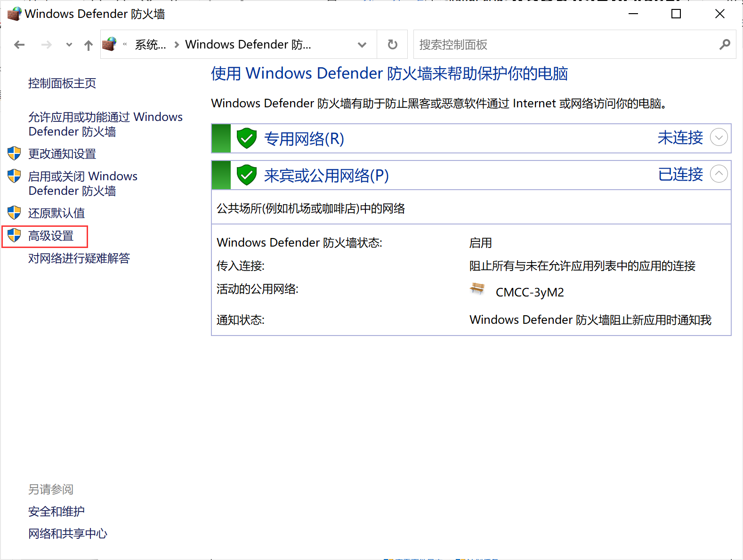The height and width of the screenshot is (560, 743).
Task: Click the shield icon beside 更改通知设置
Action: (14, 153)
